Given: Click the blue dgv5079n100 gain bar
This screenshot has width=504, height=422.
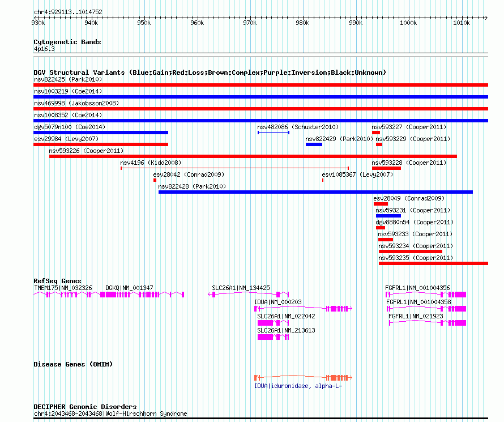Looking at the screenshot, I should click(x=101, y=133).
